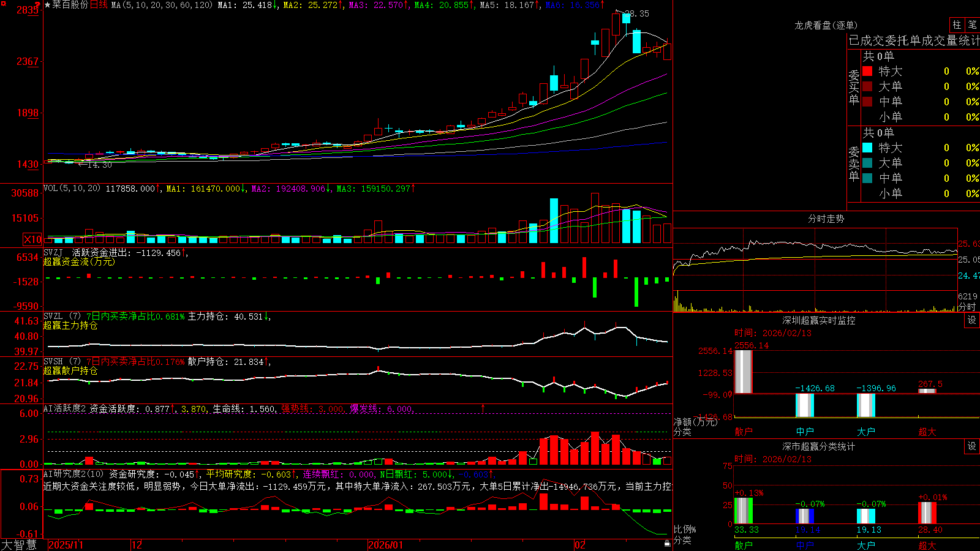Viewport: 980px width, 551px height.
Task: Click the MA(5,10,20,30,60,120) parameter label
Action: point(162,5)
